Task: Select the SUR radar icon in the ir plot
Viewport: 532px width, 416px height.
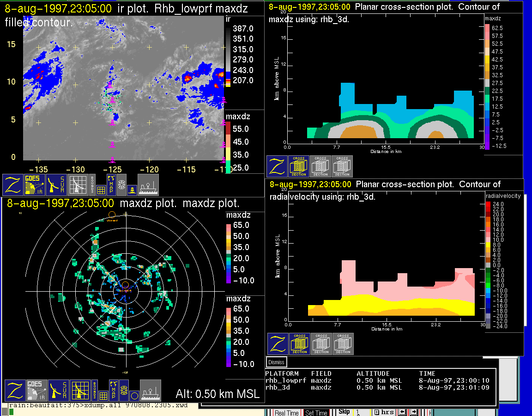Action: [x=56, y=184]
